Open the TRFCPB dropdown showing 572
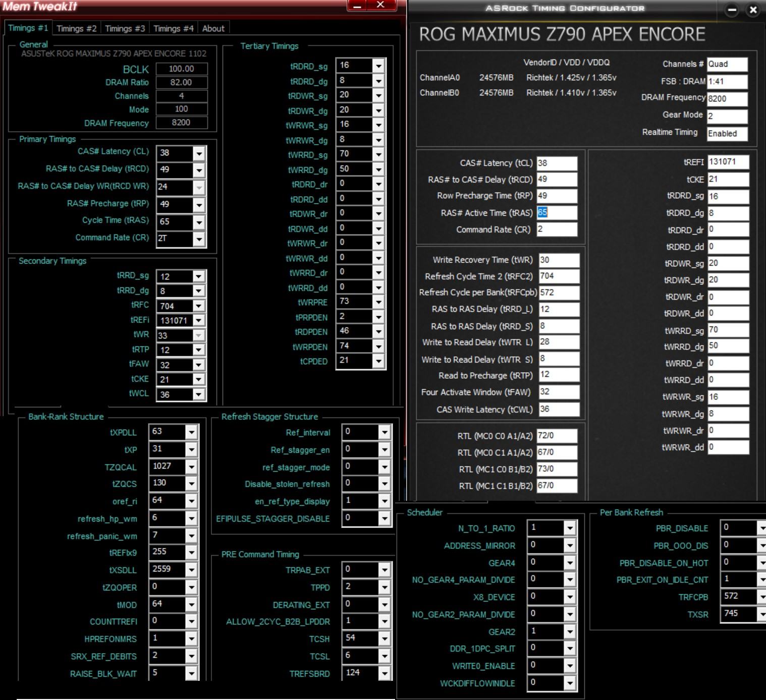The height and width of the screenshot is (700, 766). pos(762,597)
